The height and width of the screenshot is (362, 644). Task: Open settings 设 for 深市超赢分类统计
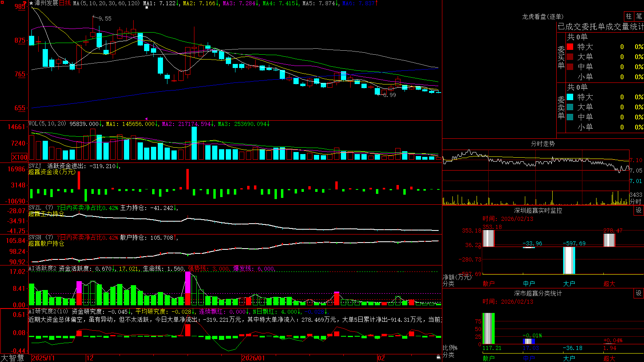[x=639, y=293]
